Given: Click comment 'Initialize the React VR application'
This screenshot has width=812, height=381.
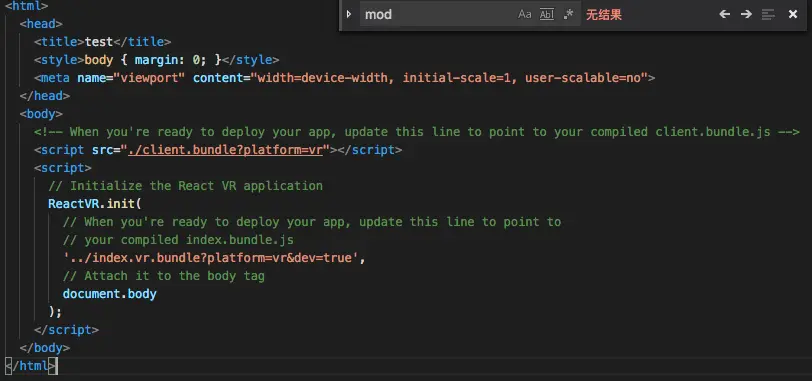Looking at the screenshot, I should 185,186.
